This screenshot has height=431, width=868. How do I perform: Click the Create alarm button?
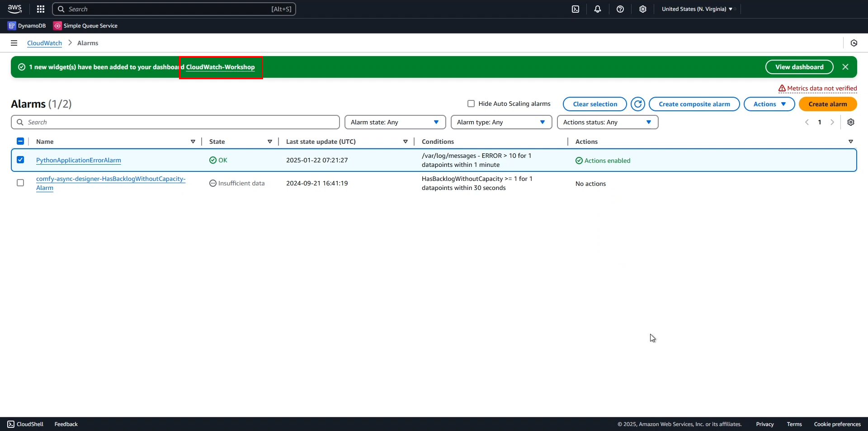tap(828, 104)
